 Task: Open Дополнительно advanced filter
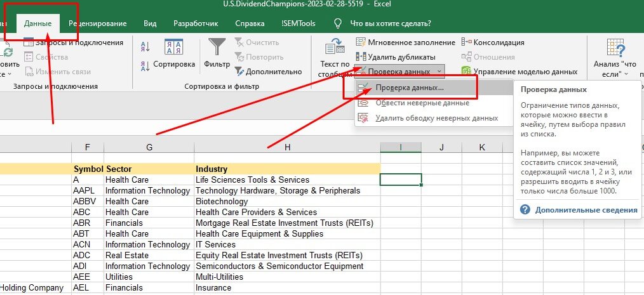[x=269, y=72]
